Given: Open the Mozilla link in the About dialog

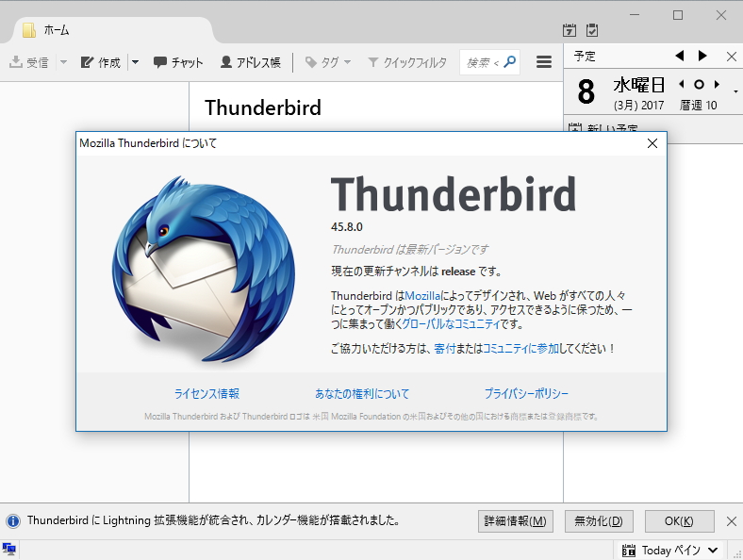Looking at the screenshot, I should click(x=422, y=296).
